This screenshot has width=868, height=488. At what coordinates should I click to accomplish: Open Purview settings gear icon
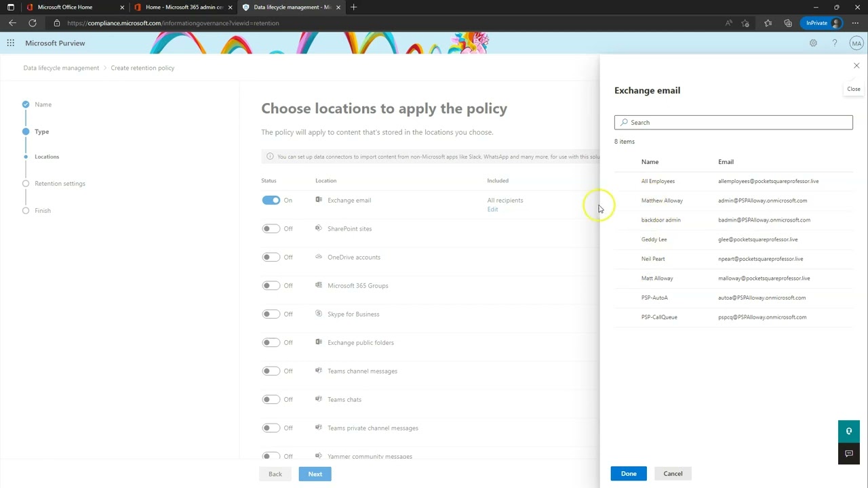coord(813,43)
